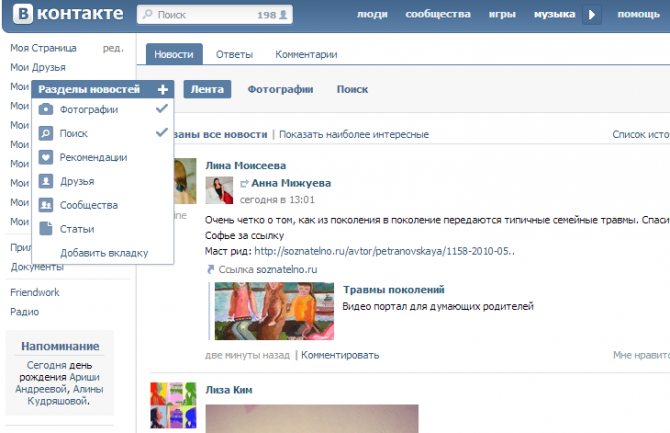This screenshot has height=433, width=670.
Task: Open Ариши Андреевой birthday link
Action: (x=59, y=383)
